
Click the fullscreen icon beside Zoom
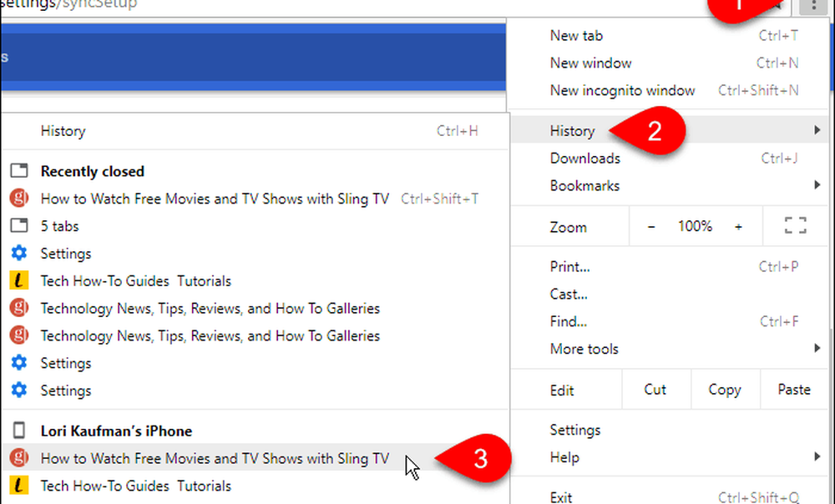pyautogui.click(x=795, y=226)
